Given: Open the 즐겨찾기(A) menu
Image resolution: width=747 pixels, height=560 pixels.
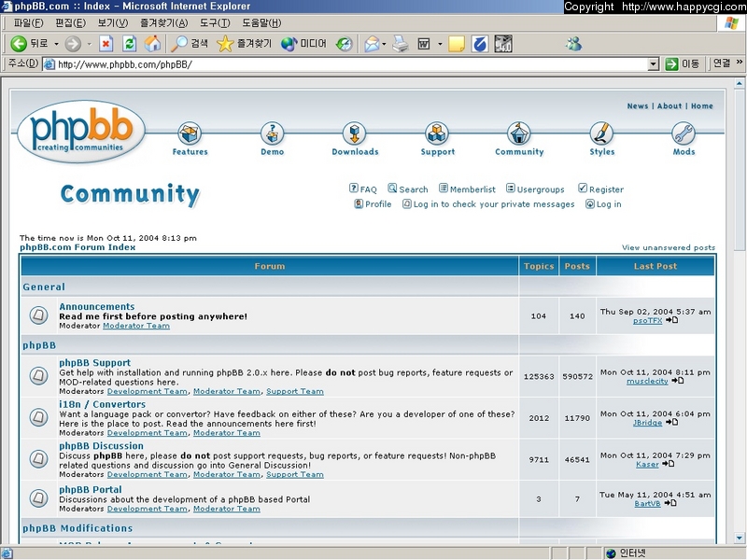Looking at the screenshot, I should (164, 22).
